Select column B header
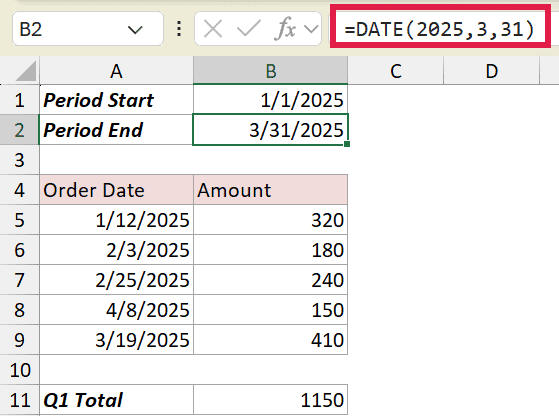The width and height of the screenshot is (559, 416). [271, 71]
